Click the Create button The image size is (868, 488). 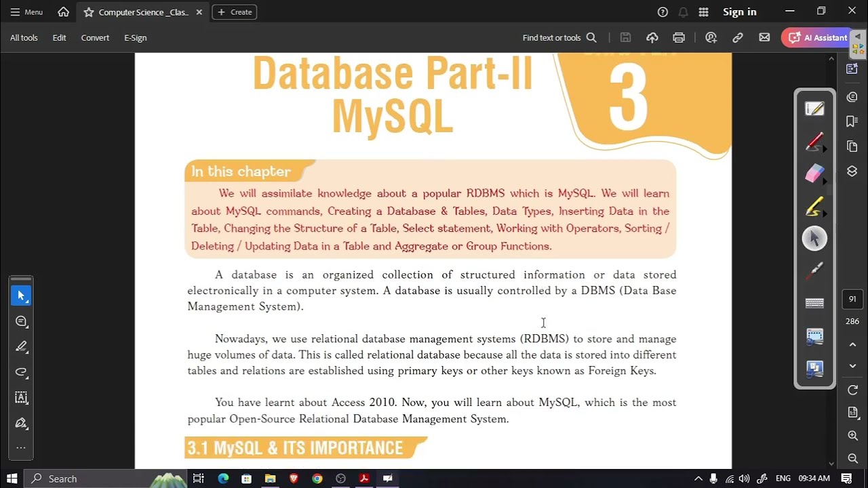235,12
